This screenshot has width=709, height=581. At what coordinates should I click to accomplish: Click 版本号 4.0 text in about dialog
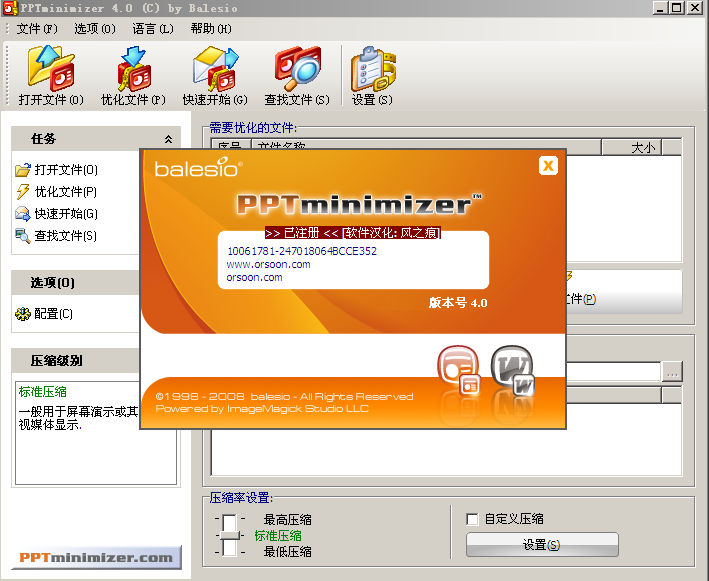click(x=458, y=302)
